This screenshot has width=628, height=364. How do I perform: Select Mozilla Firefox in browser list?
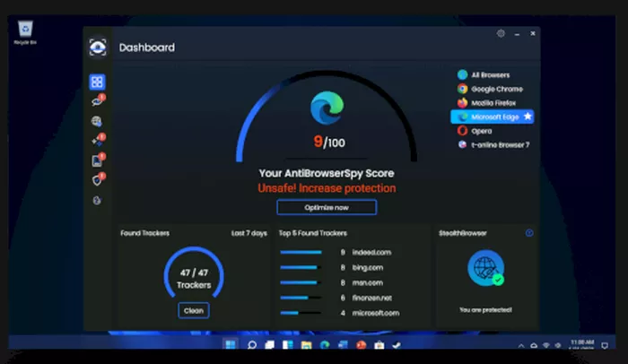(x=486, y=103)
